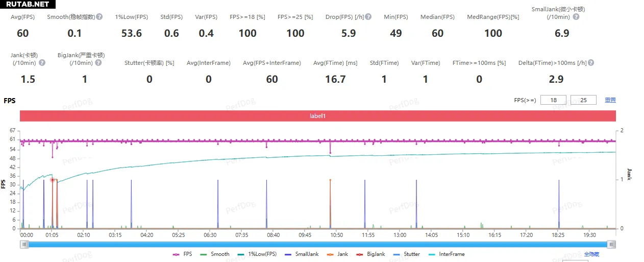Click help icon beside BigJank (/10min)
Screen dimensions: 644x262
click(98, 63)
